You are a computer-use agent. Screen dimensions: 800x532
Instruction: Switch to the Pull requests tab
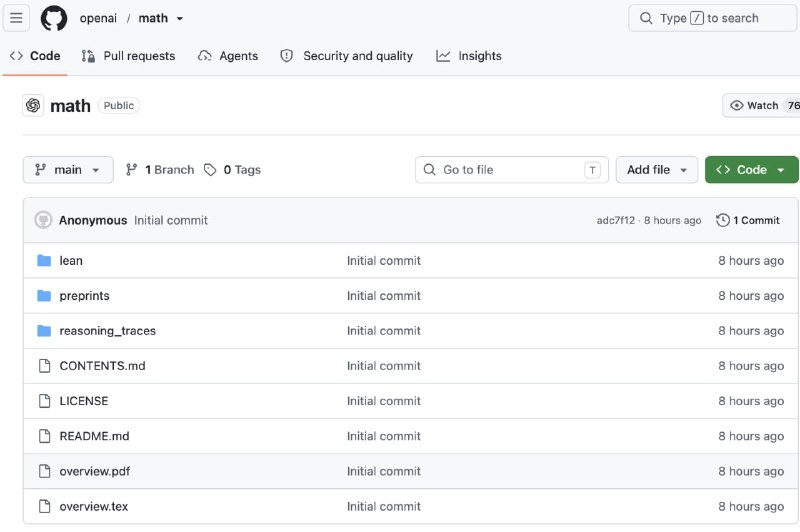coord(128,56)
